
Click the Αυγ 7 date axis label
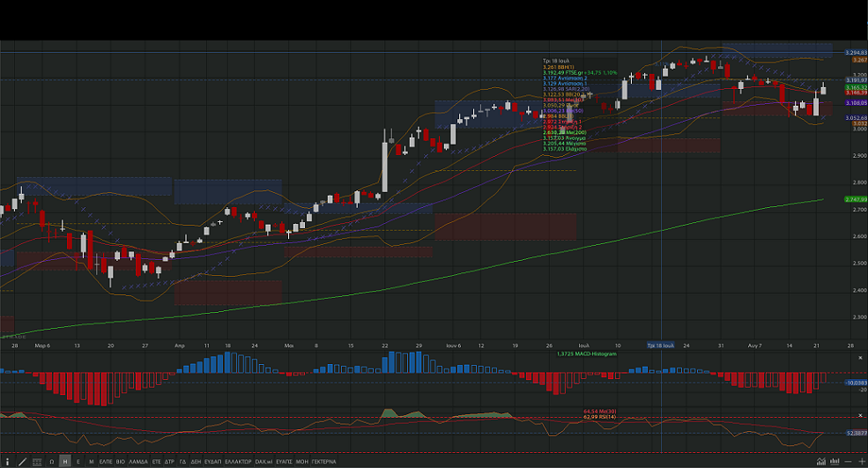pyautogui.click(x=754, y=345)
